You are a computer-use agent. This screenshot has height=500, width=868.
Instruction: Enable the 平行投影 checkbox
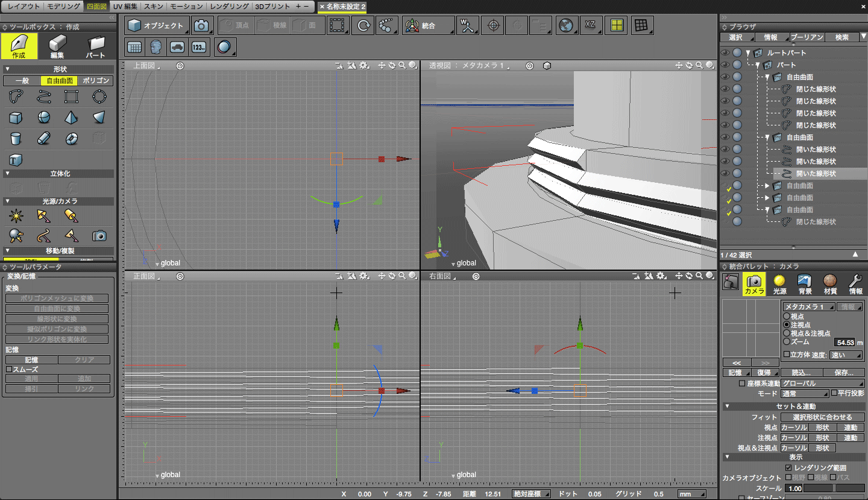pyautogui.click(x=834, y=393)
